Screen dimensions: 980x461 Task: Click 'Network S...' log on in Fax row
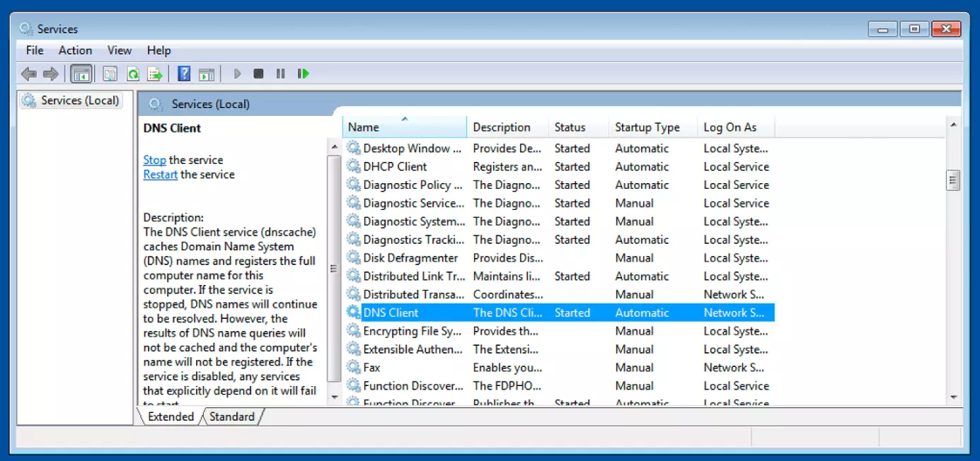734,368
